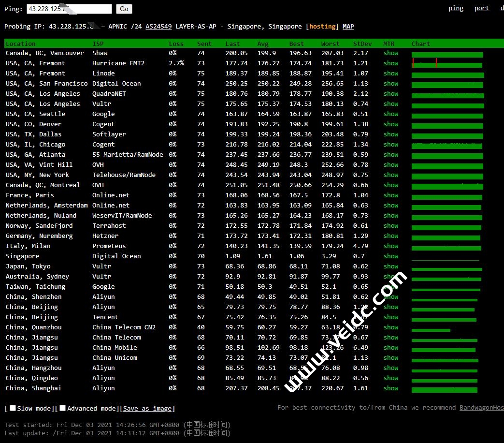Show MTR for Singapore Digital Ocean
This screenshot has width=504, height=443.
point(391,256)
